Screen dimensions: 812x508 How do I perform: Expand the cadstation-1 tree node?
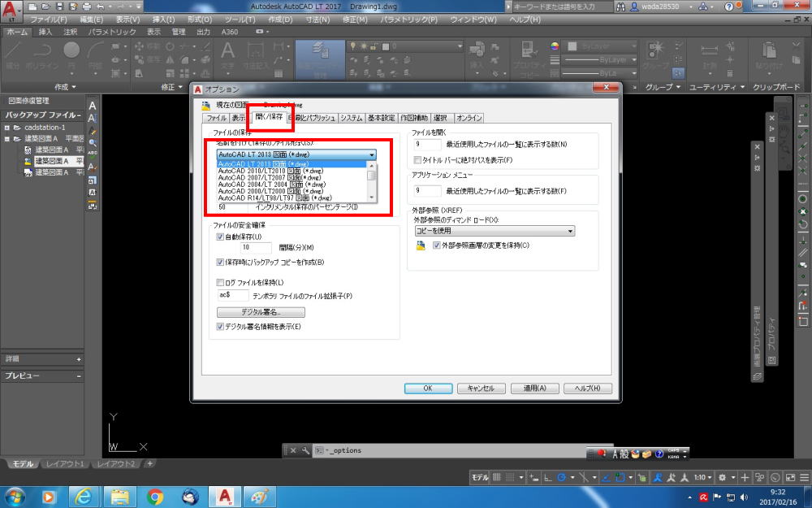(6, 128)
